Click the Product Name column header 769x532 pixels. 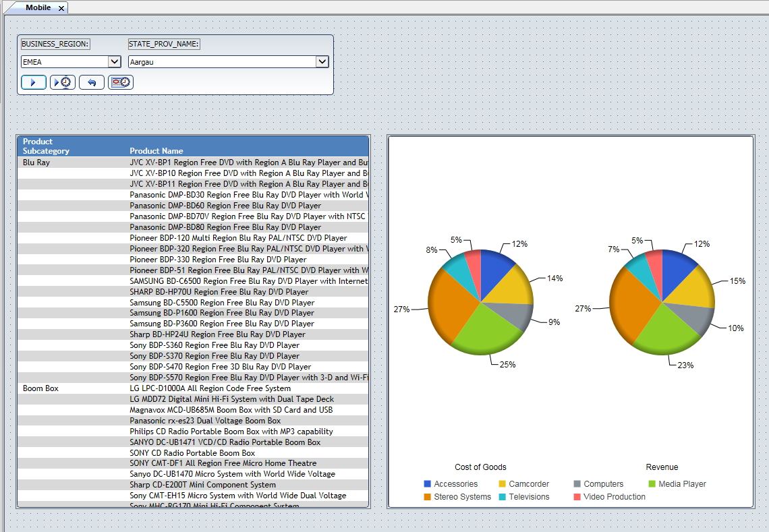(x=156, y=151)
